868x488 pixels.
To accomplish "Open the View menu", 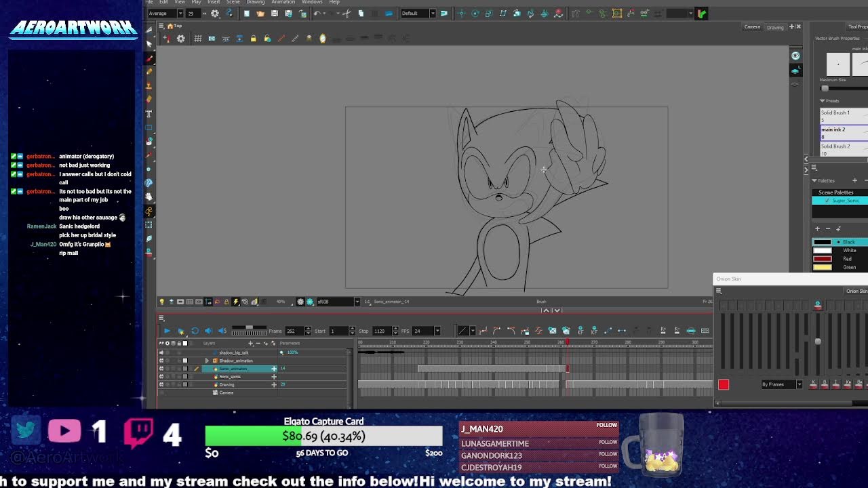I will pyautogui.click(x=180, y=2).
